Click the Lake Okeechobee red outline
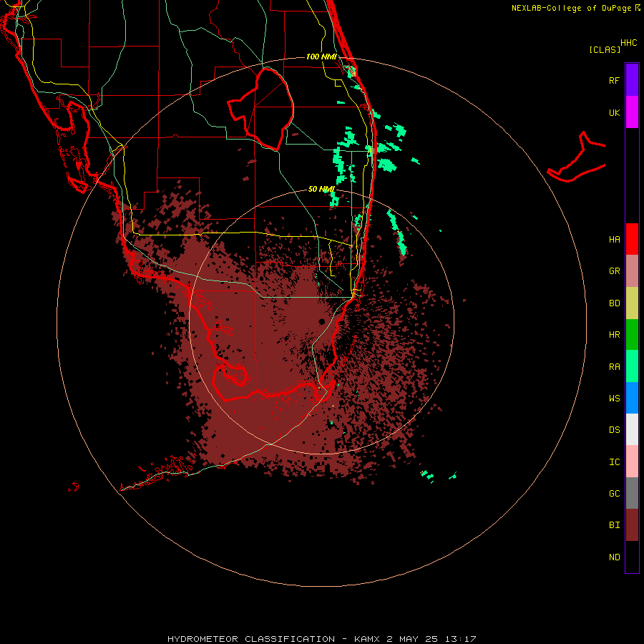 [260, 109]
